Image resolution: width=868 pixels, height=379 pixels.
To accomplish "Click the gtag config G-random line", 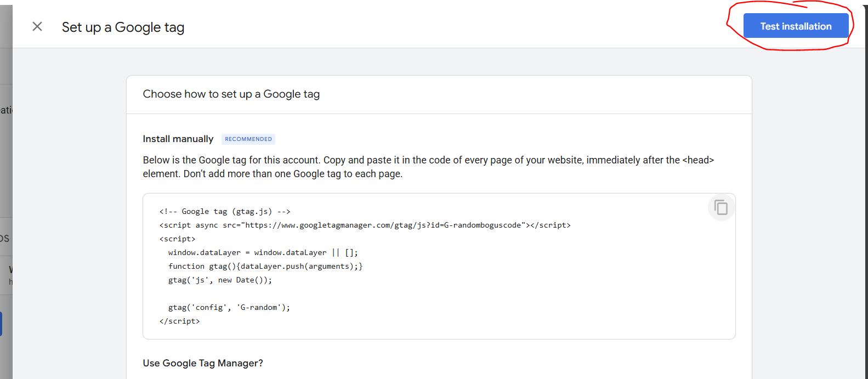I will click(x=229, y=308).
